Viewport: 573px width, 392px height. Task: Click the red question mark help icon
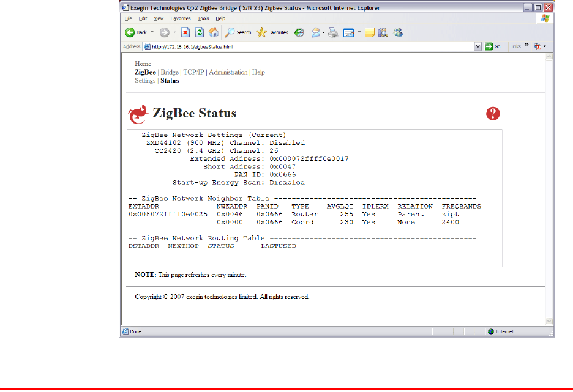tap(493, 114)
